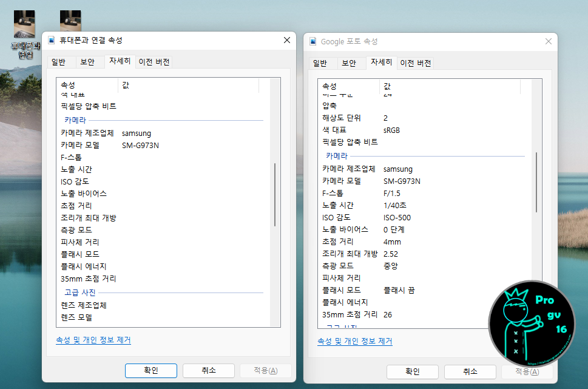Select 압축 row in Google 포토 속성

pyautogui.click(x=424, y=106)
